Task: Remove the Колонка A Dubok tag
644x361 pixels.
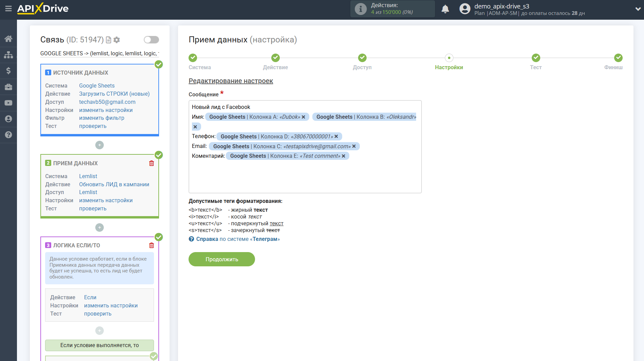Action: click(x=304, y=117)
